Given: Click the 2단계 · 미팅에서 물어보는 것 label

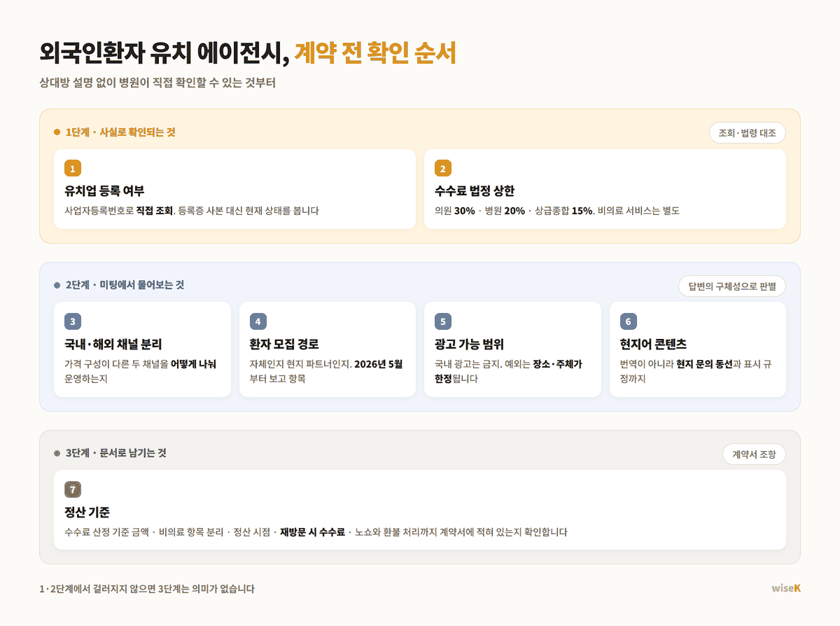Looking at the screenshot, I should point(125,286).
